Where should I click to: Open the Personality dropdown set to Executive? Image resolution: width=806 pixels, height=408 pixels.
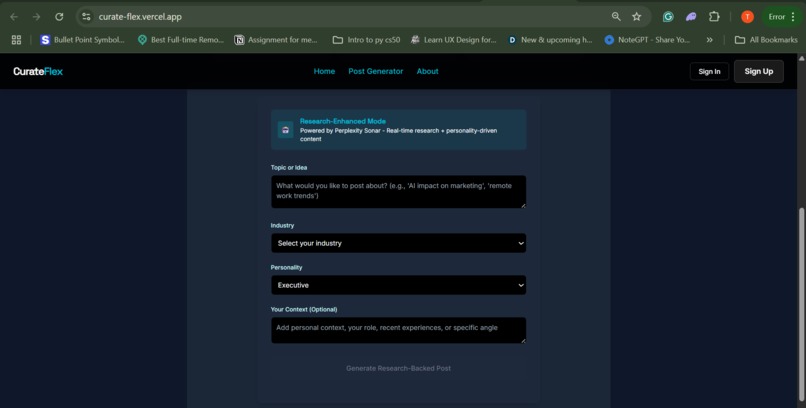(398, 285)
